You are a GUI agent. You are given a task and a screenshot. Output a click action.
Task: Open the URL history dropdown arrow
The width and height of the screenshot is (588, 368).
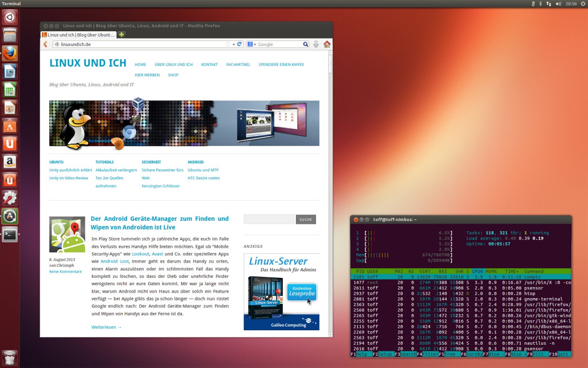pyautogui.click(x=234, y=44)
